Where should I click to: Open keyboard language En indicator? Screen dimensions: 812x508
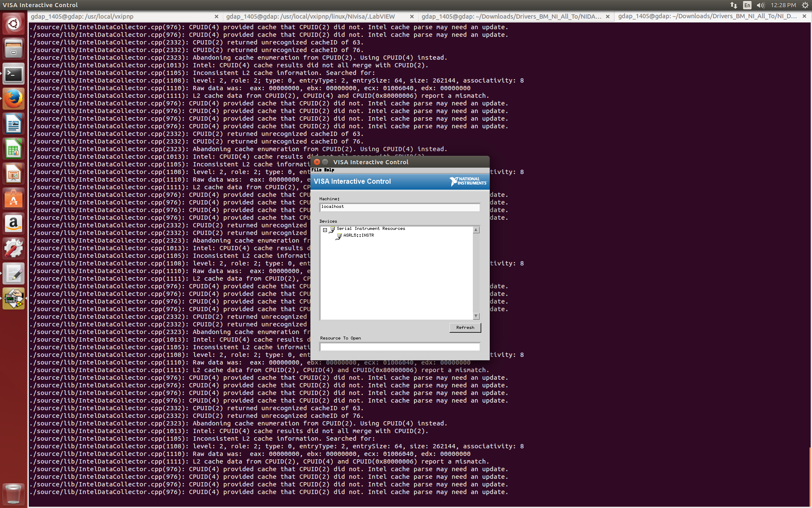click(x=747, y=5)
